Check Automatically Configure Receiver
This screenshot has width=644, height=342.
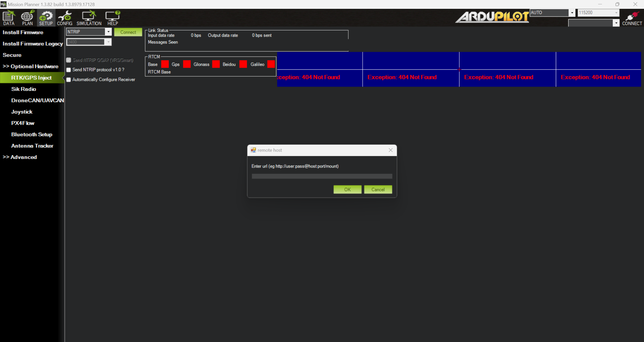pos(69,80)
